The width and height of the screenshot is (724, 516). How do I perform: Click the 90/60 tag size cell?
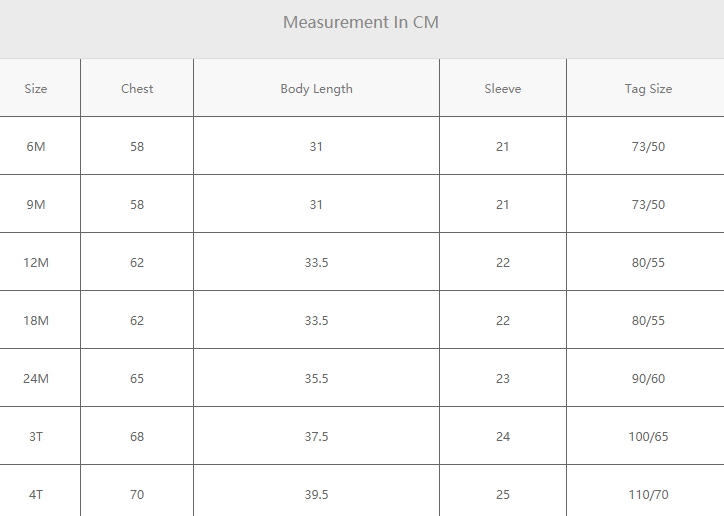click(648, 378)
